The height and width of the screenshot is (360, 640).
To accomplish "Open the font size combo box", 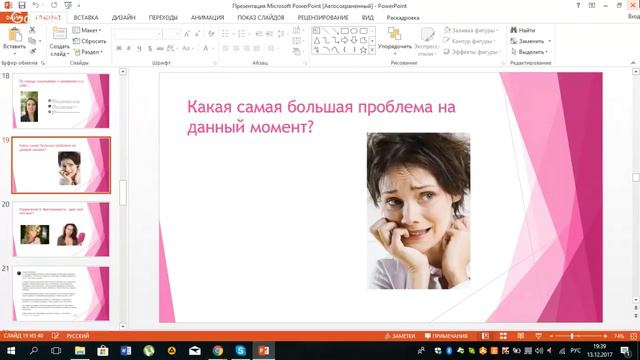I will tap(172, 34).
